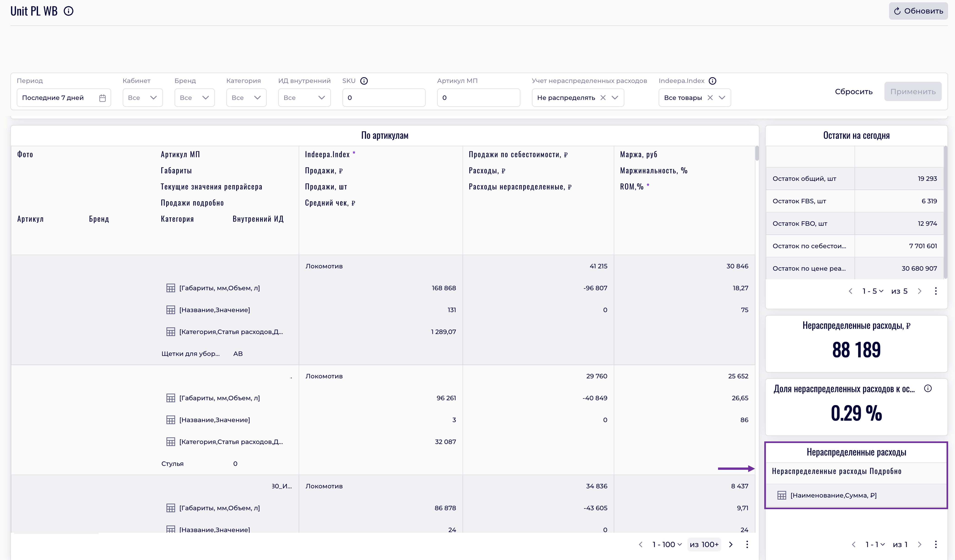The width and height of the screenshot is (955, 560).
Task: Expand the Бренд filter dropdown
Action: point(194,98)
